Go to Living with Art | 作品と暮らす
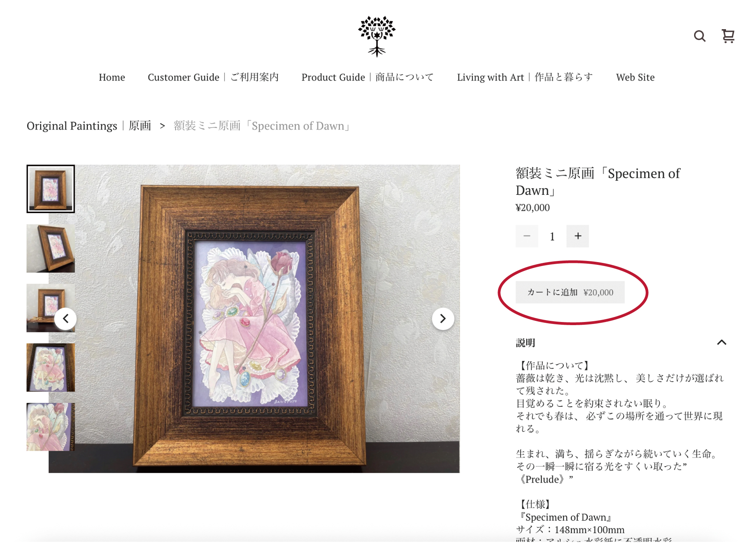The height and width of the screenshot is (560, 747). [525, 77]
